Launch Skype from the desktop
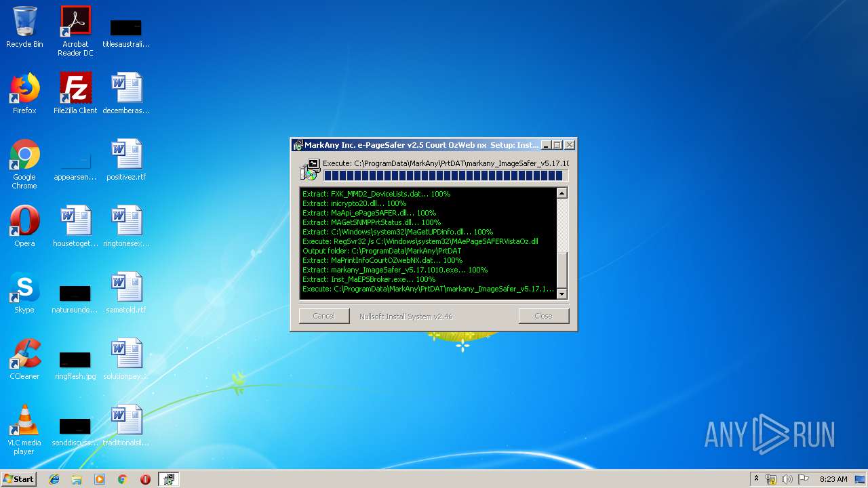Image resolution: width=868 pixels, height=488 pixels. click(24, 293)
